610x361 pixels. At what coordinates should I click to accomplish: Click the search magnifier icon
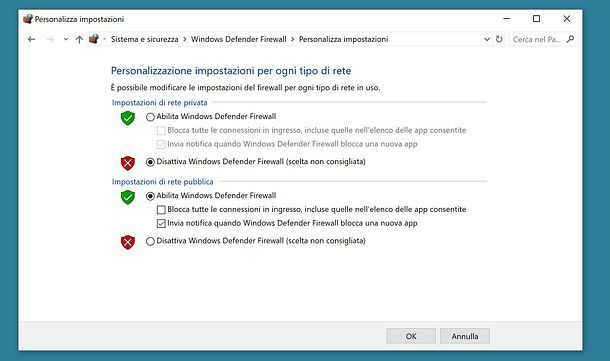570,39
